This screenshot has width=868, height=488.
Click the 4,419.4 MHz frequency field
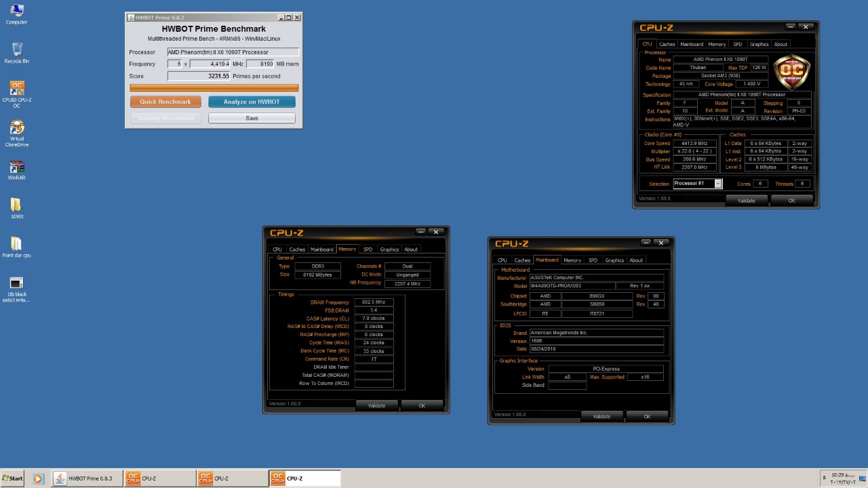(x=210, y=64)
